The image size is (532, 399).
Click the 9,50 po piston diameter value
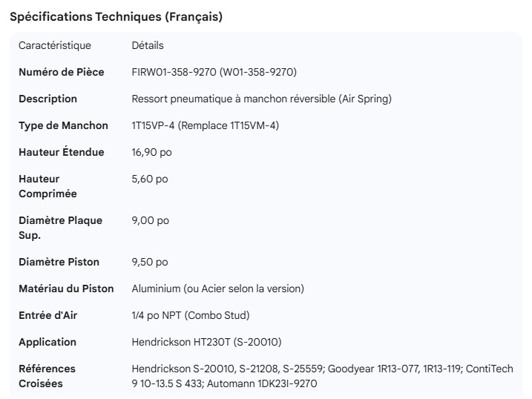point(150,262)
